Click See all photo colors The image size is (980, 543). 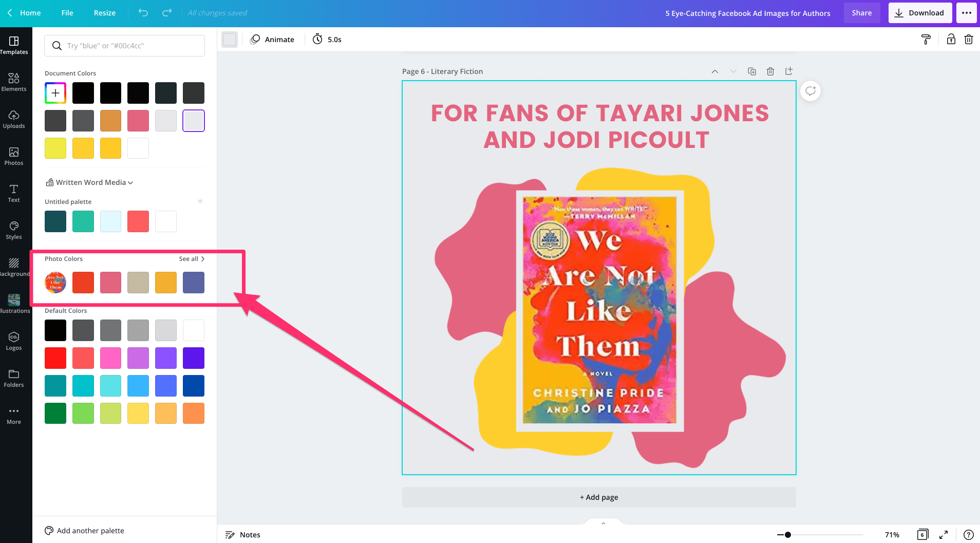coord(192,259)
